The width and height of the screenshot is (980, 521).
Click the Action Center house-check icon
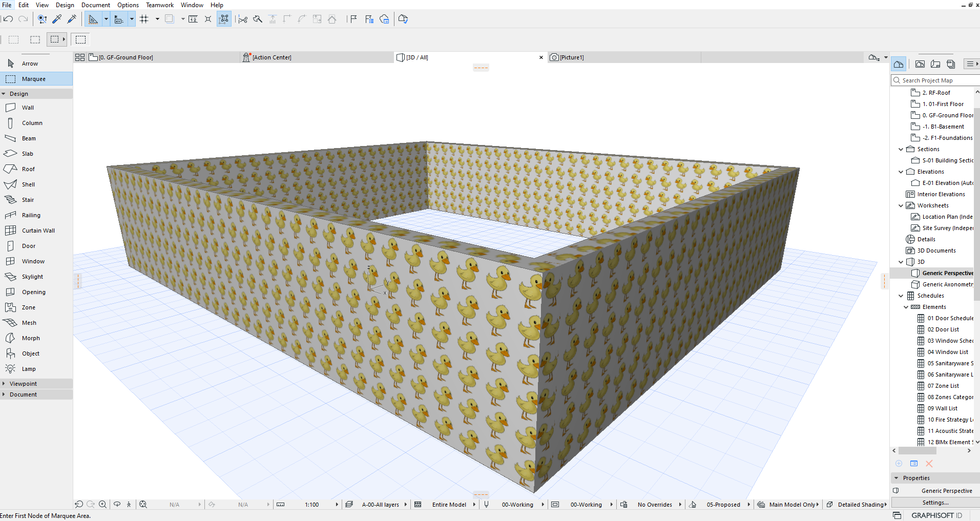[x=403, y=19]
